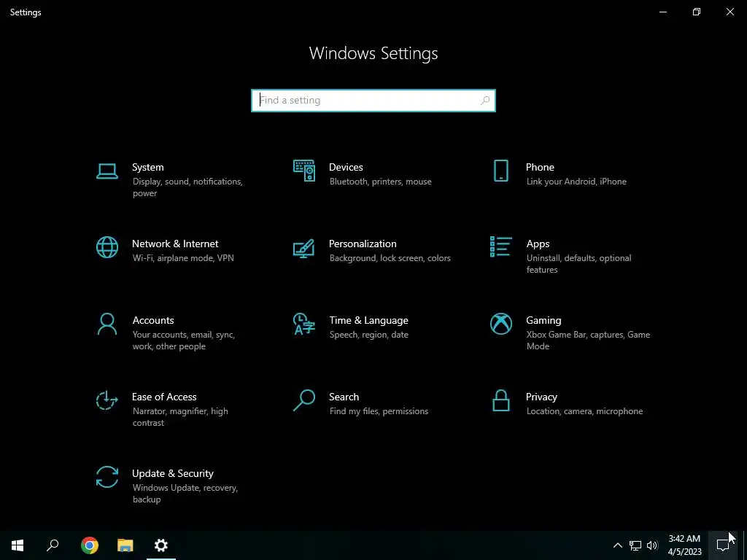Open the System laptop icon
This screenshot has height=560, width=747.
(107, 171)
